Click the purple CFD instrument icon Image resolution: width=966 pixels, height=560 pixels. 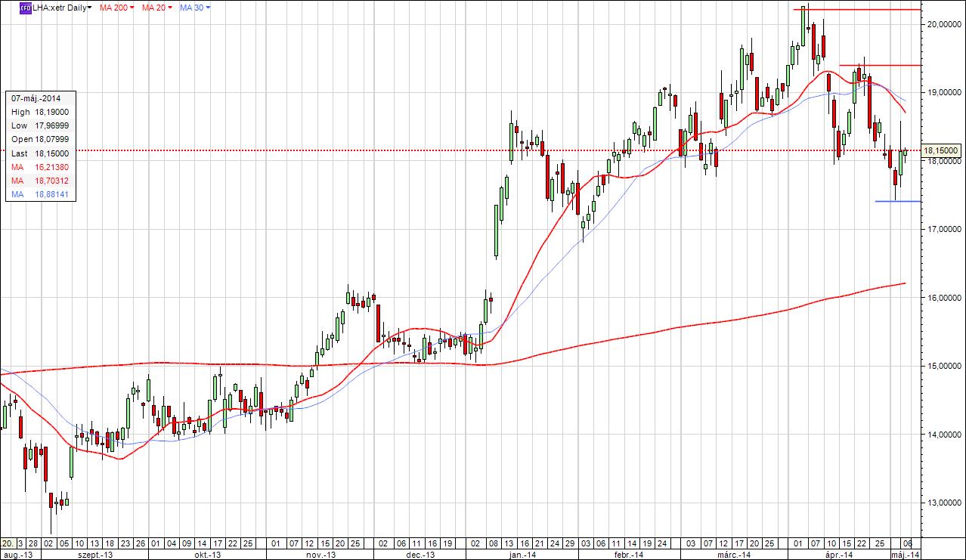(x=25, y=7)
